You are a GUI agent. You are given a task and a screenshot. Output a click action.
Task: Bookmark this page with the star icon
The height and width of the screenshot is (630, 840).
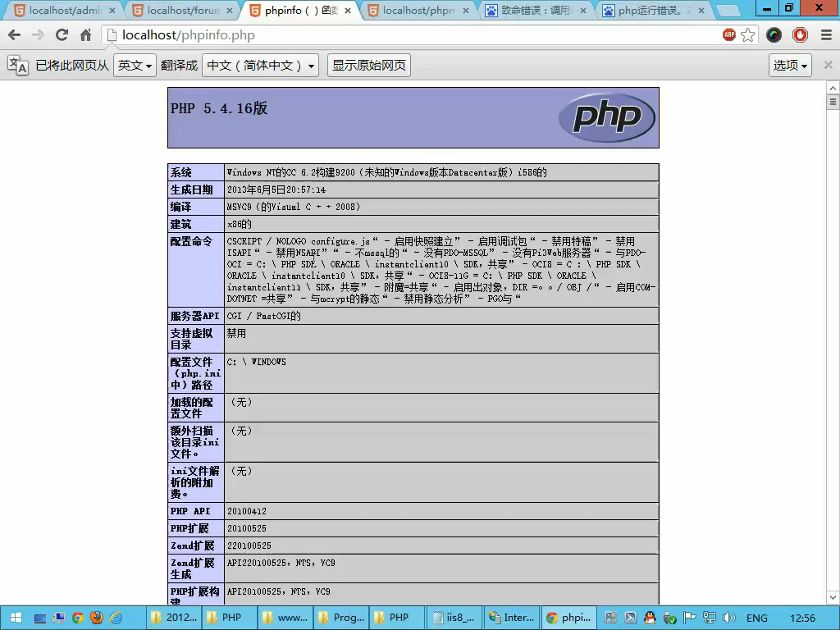click(x=748, y=35)
